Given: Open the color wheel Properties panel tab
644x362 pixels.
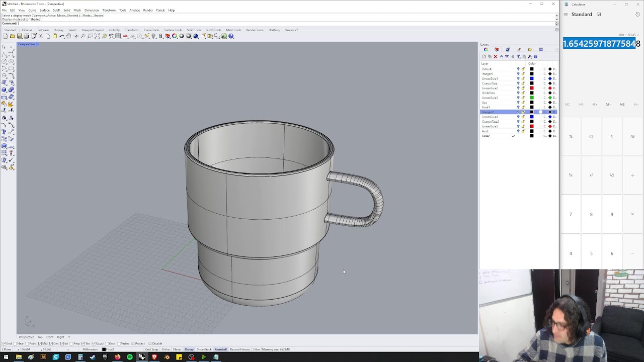Looking at the screenshot, I should pyautogui.click(x=486, y=49).
